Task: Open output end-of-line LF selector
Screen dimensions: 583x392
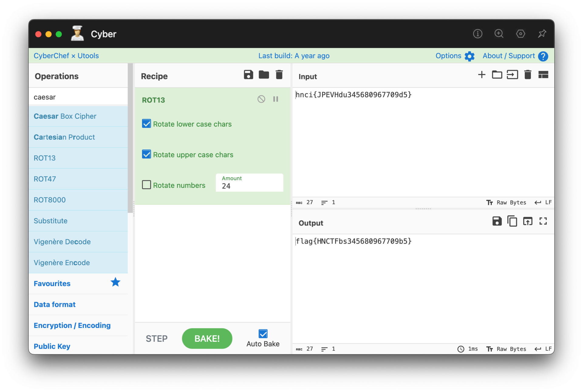Action: click(543, 349)
